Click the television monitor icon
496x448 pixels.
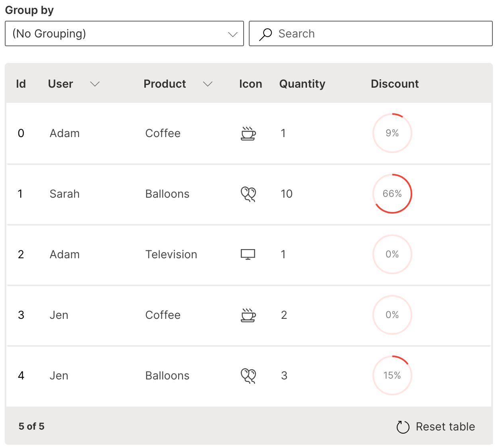[248, 254]
